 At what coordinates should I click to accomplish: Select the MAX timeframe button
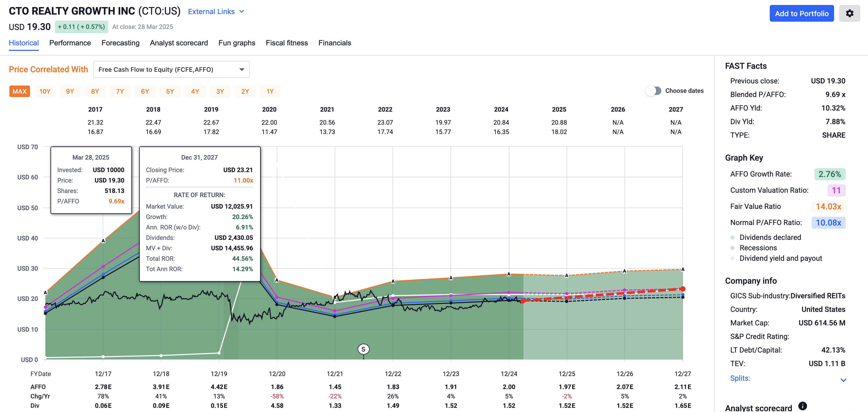pos(19,91)
